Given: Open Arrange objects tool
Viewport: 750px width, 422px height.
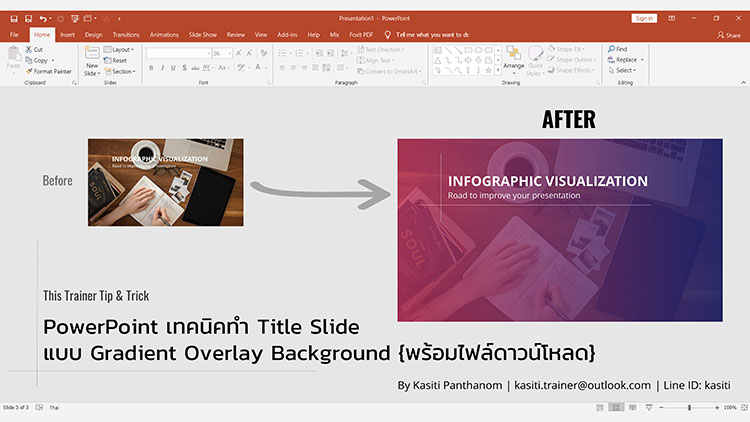Looking at the screenshot, I should [x=514, y=58].
